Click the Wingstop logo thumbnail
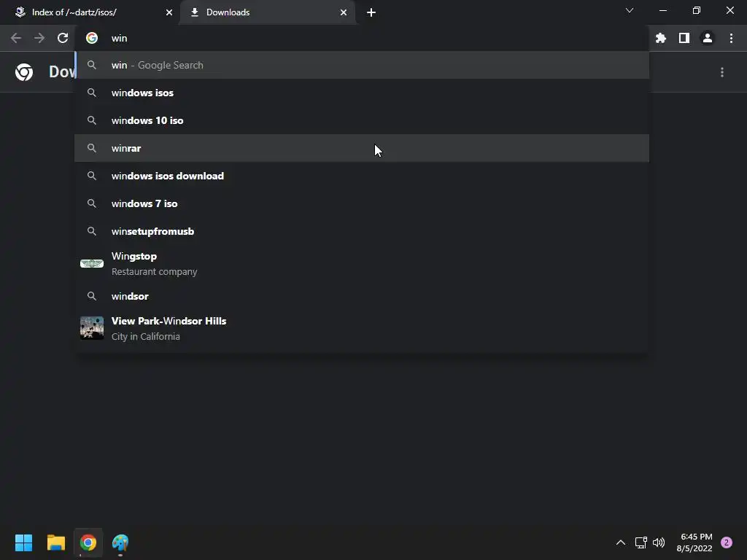747x560 pixels. click(92, 264)
